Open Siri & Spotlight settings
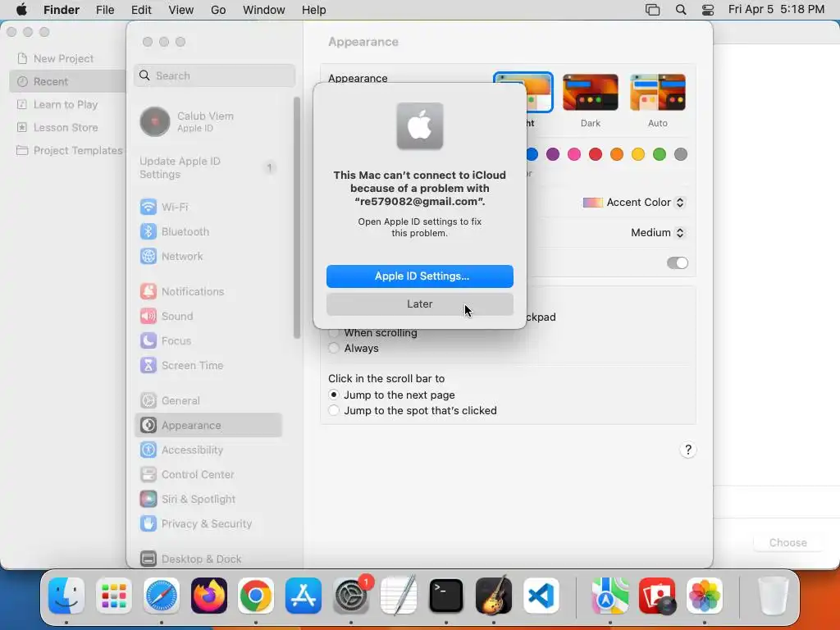Image resolution: width=840 pixels, height=630 pixels. tap(208, 500)
